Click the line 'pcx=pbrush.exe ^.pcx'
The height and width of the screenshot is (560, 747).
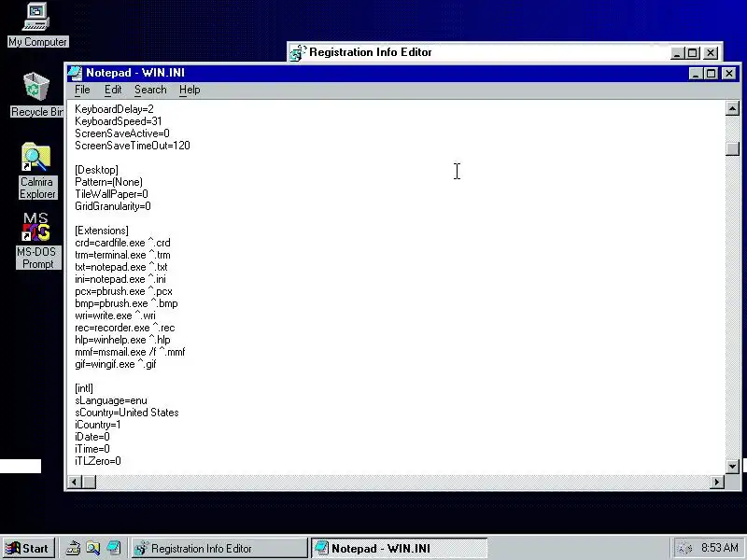pos(123,291)
